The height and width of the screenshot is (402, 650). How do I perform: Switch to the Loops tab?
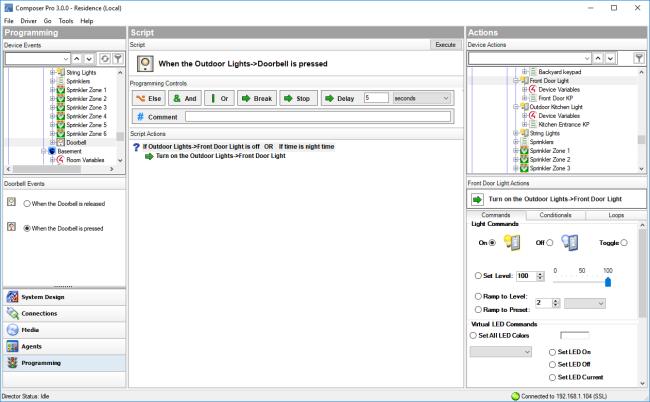[x=616, y=215]
